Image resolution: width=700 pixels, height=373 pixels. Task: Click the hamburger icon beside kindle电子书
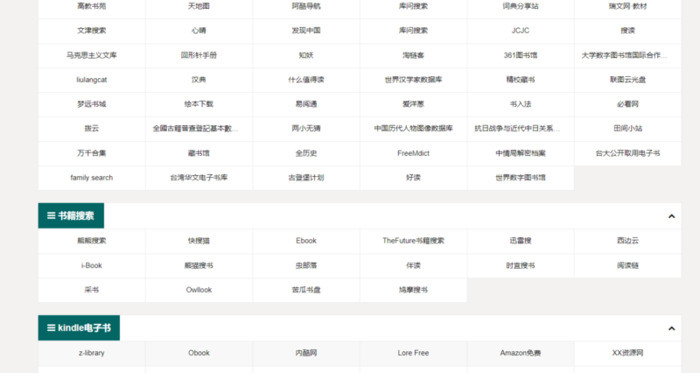pos(51,328)
